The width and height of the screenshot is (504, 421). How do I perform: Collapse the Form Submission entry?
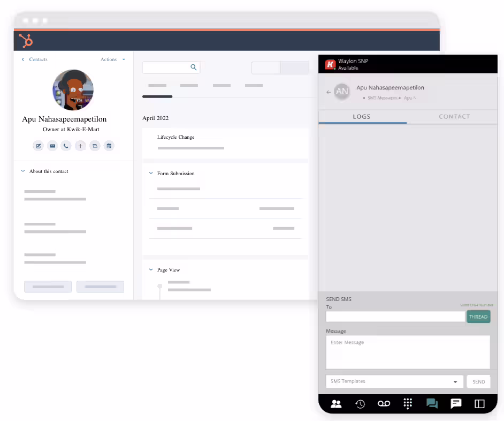click(151, 174)
